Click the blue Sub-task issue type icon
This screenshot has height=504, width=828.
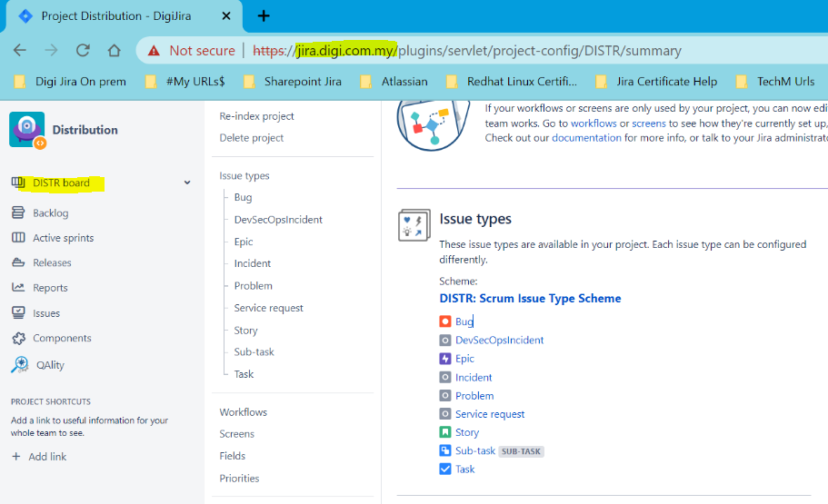coord(445,450)
